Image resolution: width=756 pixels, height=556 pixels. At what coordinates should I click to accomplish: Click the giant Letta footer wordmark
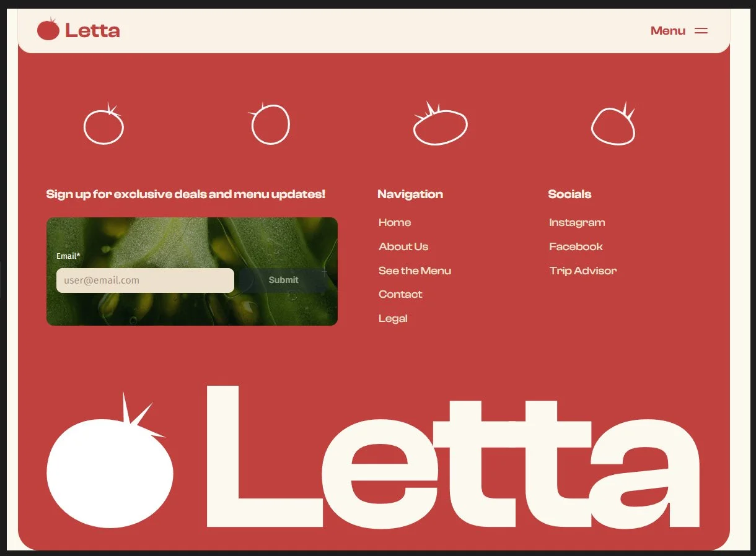[x=453, y=457]
